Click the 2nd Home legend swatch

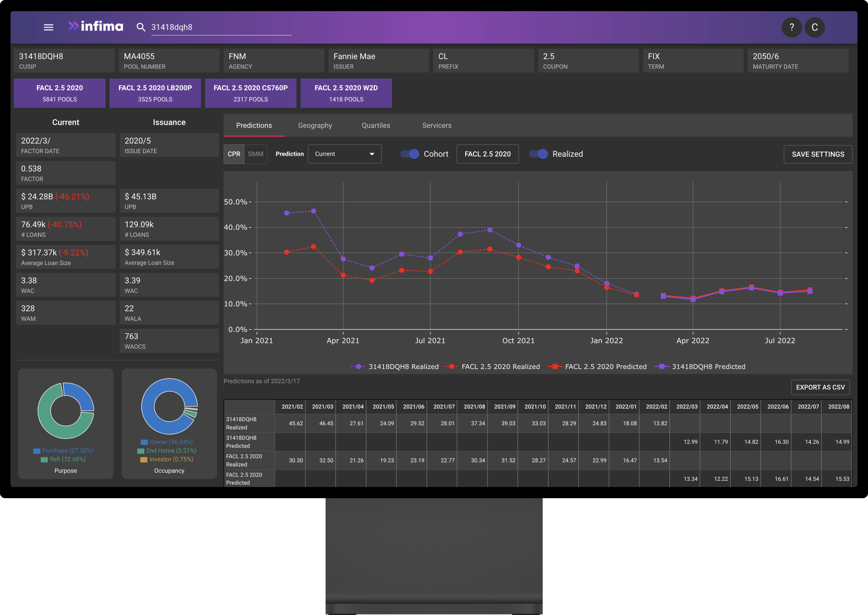click(x=141, y=451)
